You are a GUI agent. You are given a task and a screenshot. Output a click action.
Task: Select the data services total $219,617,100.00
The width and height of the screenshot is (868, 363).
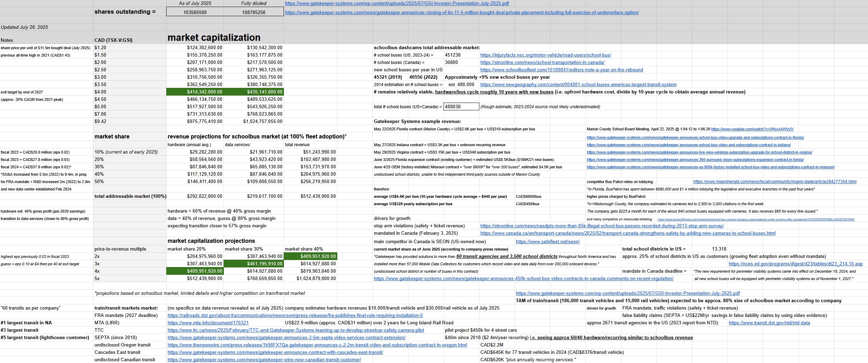point(254,196)
